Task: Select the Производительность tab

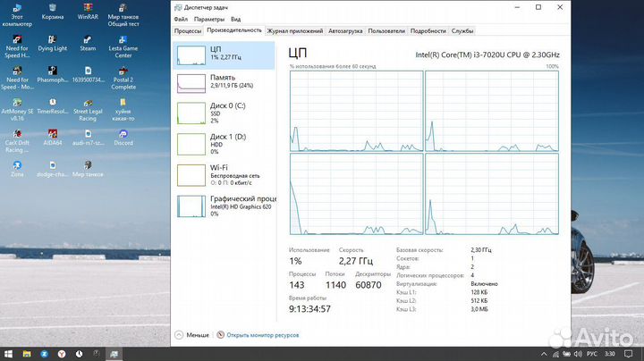Action: coord(234,30)
